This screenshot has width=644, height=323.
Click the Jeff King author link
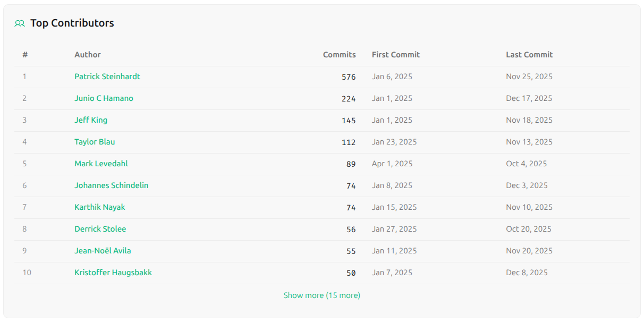point(91,120)
